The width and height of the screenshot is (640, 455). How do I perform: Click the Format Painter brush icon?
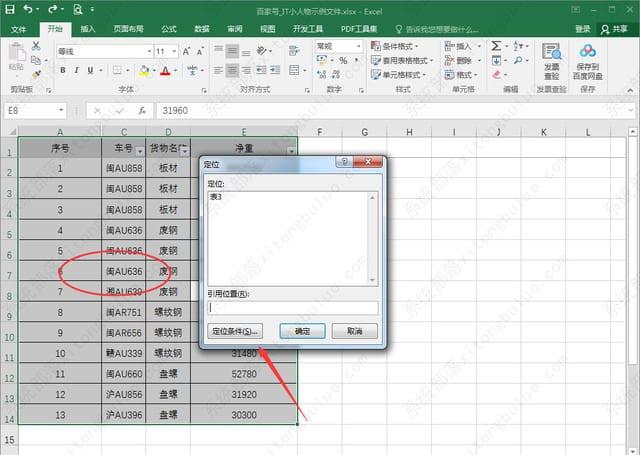(x=36, y=75)
